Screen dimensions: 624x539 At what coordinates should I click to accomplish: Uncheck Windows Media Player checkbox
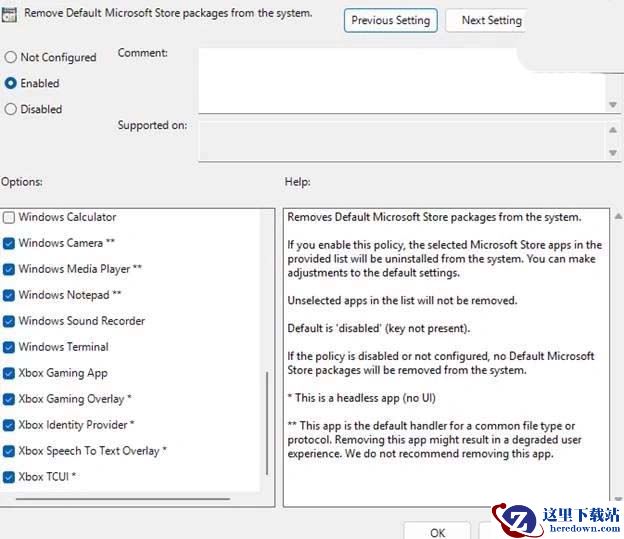[9, 270]
